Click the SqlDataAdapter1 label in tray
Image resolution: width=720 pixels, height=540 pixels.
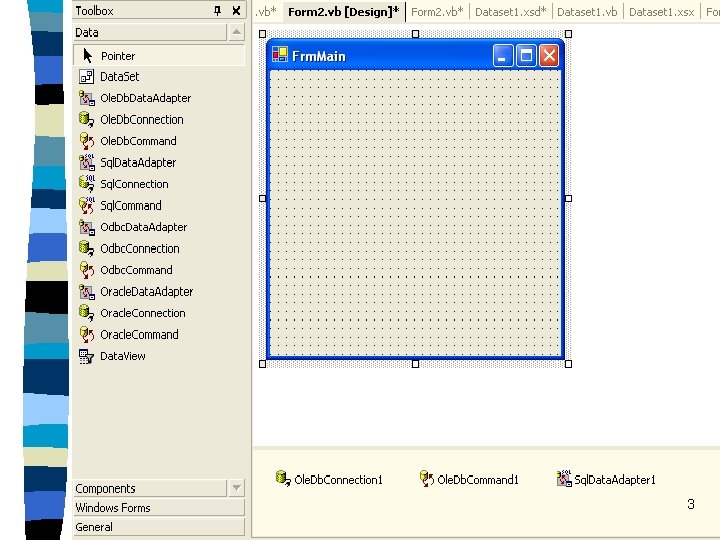pyautogui.click(x=615, y=479)
